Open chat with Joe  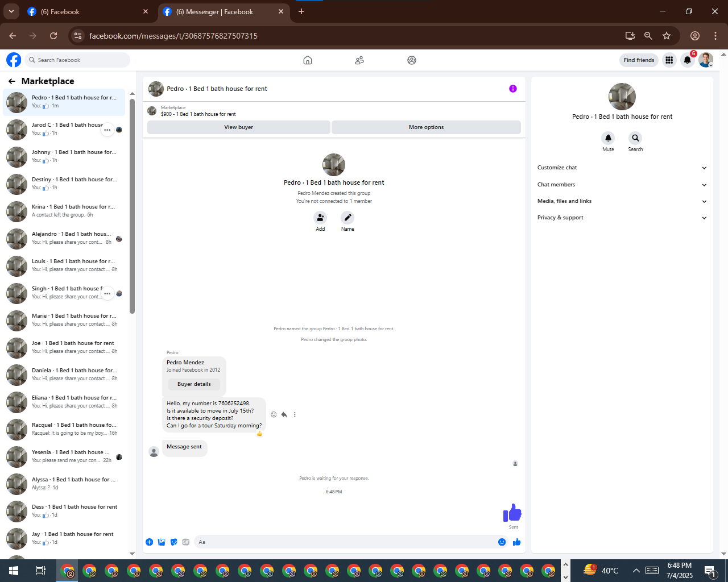coord(64,348)
